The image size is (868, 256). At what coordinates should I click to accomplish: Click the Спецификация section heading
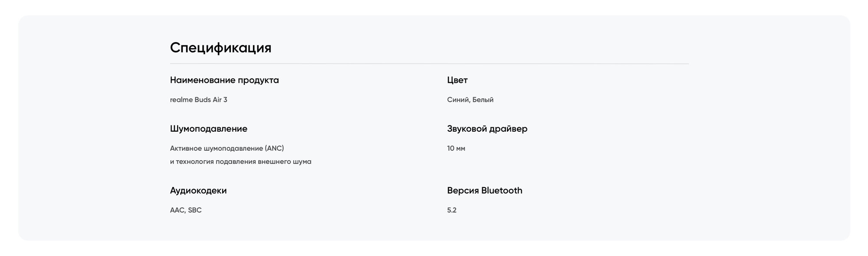point(220,48)
